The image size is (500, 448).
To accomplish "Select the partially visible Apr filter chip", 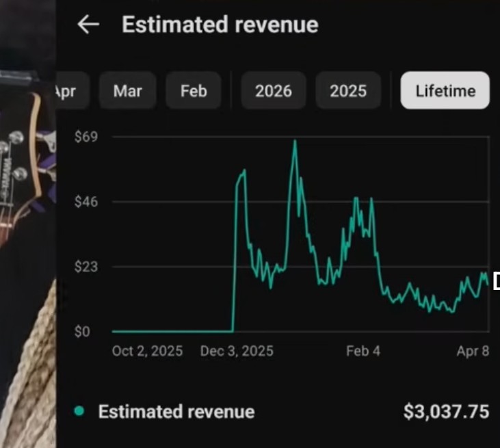I will [x=66, y=91].
